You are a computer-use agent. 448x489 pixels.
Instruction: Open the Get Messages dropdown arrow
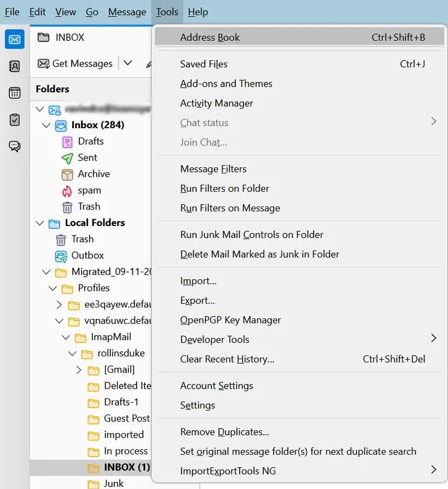(x=128, y=64)
